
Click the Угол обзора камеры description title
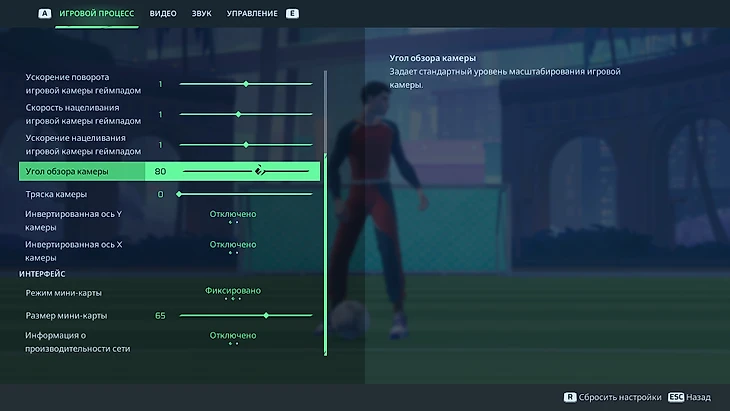tap(433, 58)
